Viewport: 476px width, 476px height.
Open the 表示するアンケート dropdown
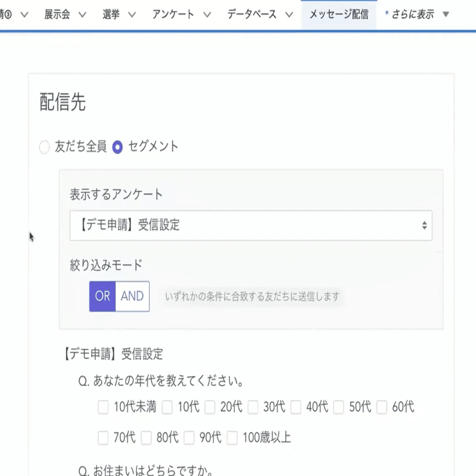(x=251, y=225)
